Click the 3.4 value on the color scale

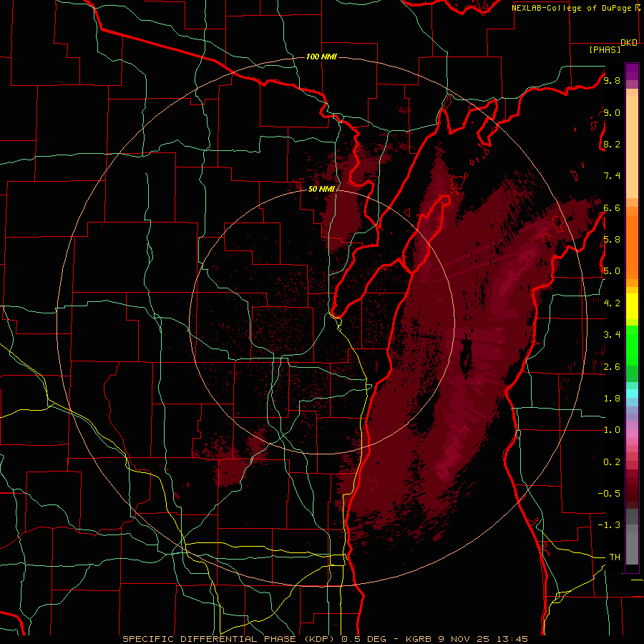(x=612, y=335)
